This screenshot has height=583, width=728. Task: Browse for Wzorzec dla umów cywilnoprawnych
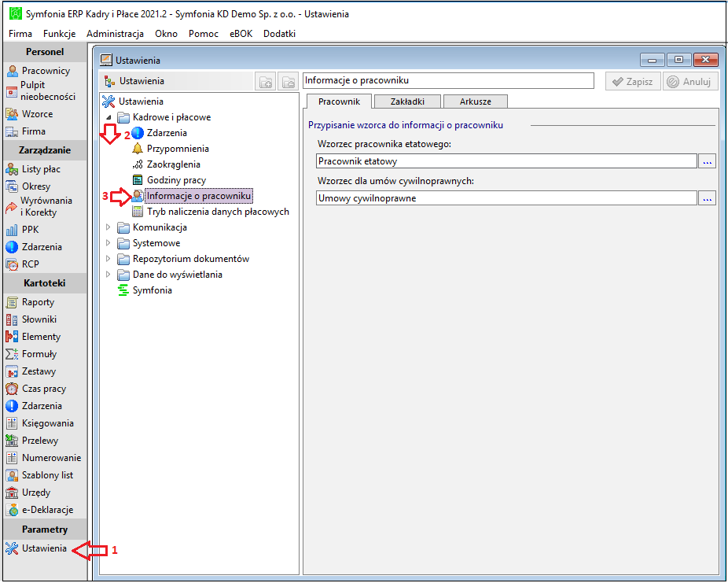coord(707,198)
